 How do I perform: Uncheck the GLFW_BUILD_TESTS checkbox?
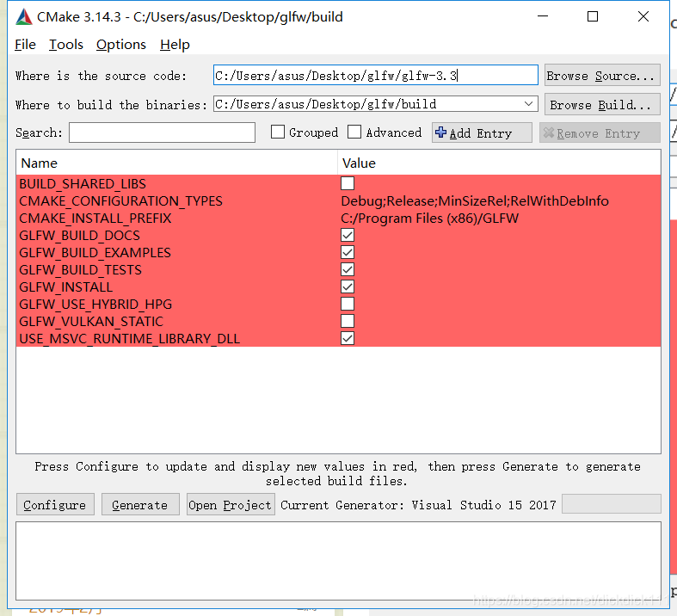[x=348, y=270]
